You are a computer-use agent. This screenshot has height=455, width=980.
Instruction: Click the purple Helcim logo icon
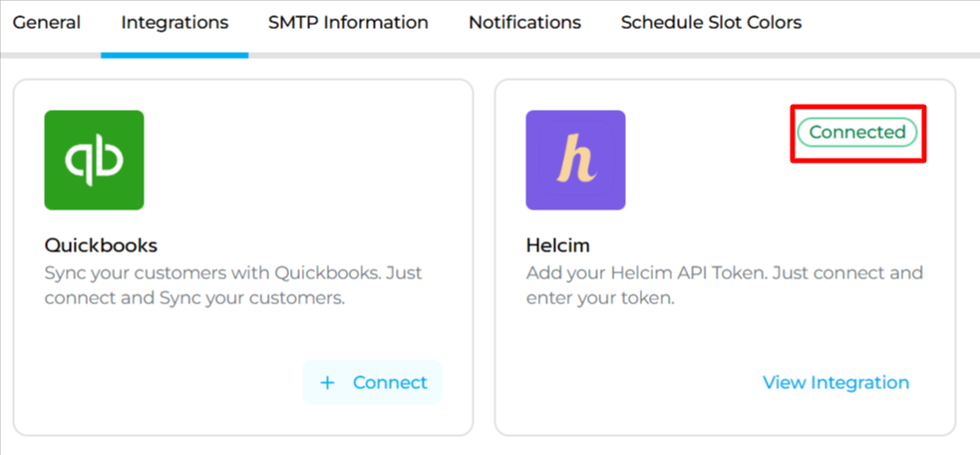(x=575, y=160)
